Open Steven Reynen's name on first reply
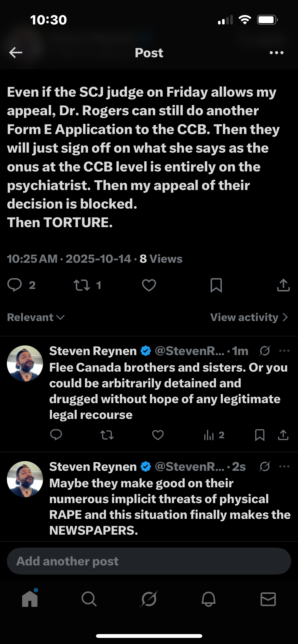298x644 pixels. (x=93, y=351)
